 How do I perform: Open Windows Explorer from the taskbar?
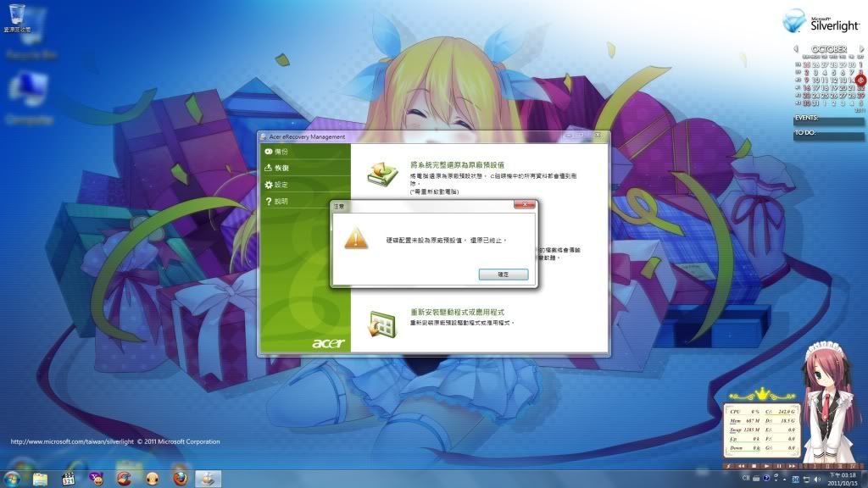pyautogui.click(x=40, y=479)
